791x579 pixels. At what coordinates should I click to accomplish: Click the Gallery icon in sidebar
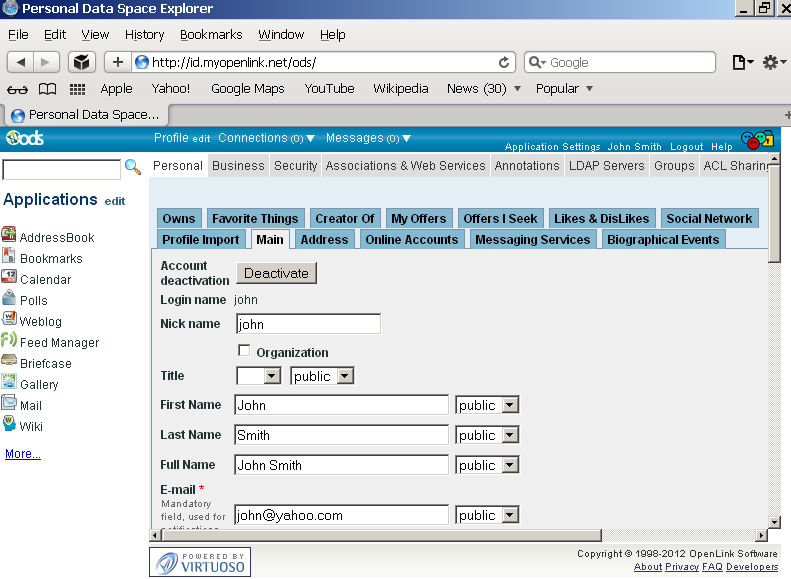click(x=9, y=383)
